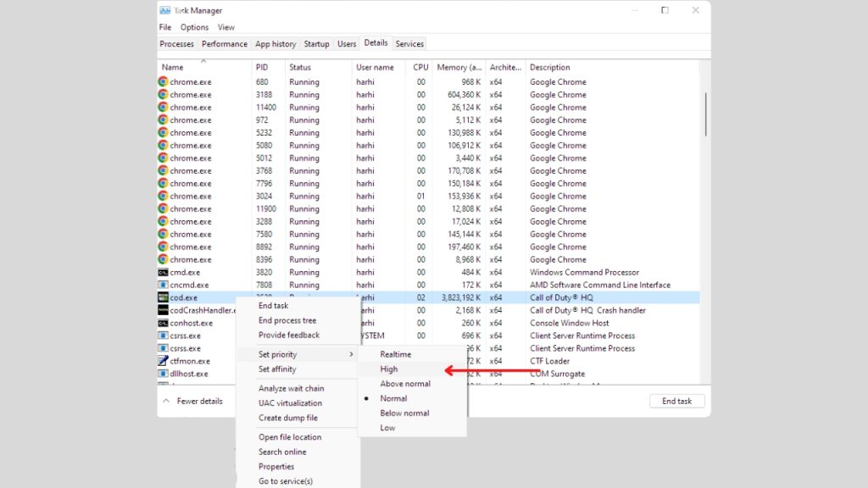Select the cncmd.exe process icon
868x488 pixels.
163,286
